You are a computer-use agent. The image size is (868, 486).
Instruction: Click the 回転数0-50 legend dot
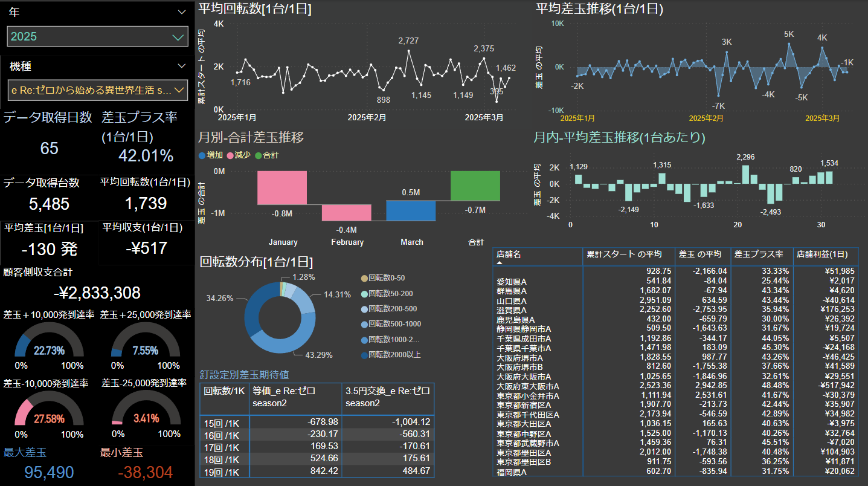364,278
